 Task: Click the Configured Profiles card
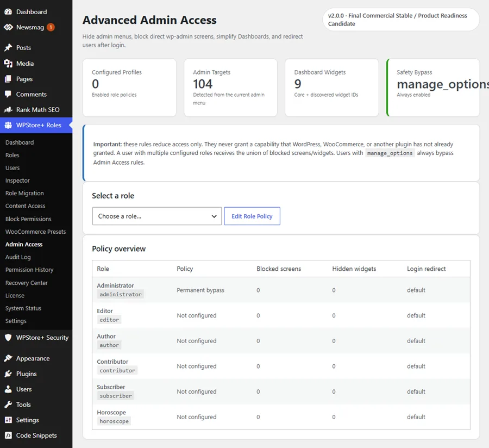(129, 88)
